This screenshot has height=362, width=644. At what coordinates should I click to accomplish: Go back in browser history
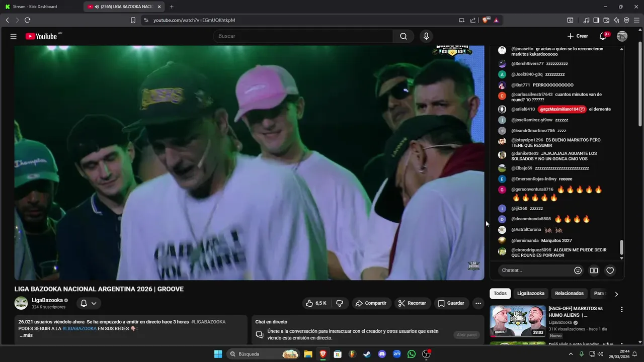tap(7, 20)
